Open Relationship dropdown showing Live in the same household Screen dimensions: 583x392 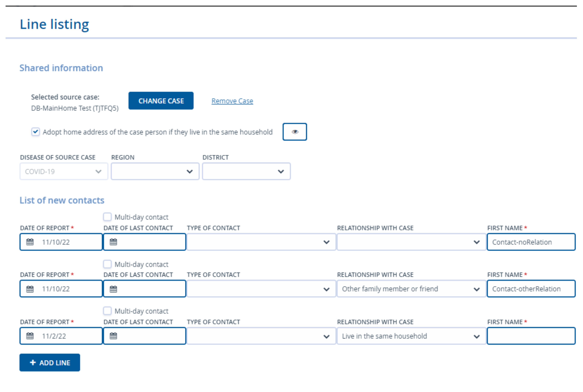[411, 336]
